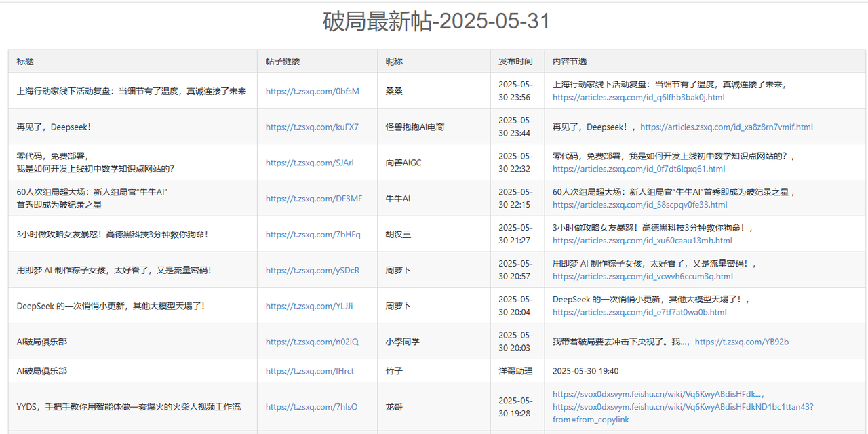Open article link id_xu60caau13mh.html
The width and height of the screenshot is (868, 434).
click(x=642, y=241)
